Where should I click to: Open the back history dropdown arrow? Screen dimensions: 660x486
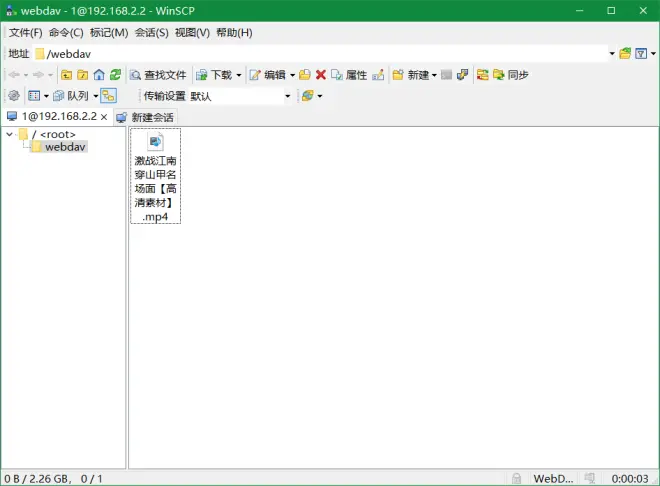pos(26,75)
